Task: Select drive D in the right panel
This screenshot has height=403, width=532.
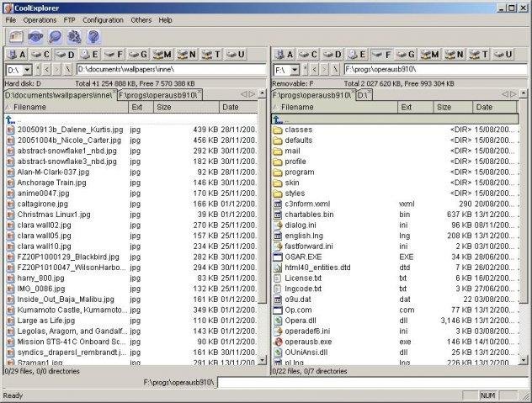Action: click(x=332, y=55)
